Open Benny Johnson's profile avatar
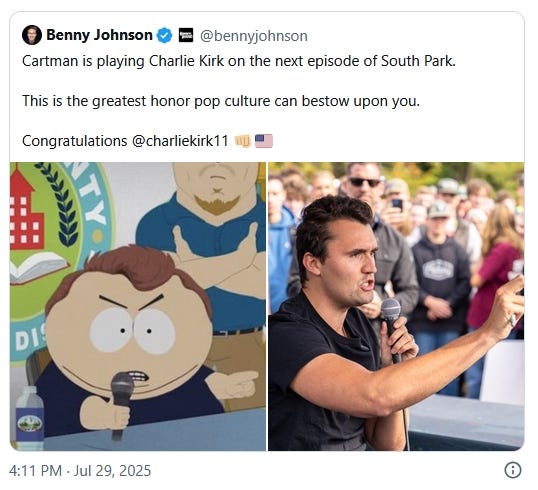This screenshot has height=490, width=538. click(x=32, y=35)
